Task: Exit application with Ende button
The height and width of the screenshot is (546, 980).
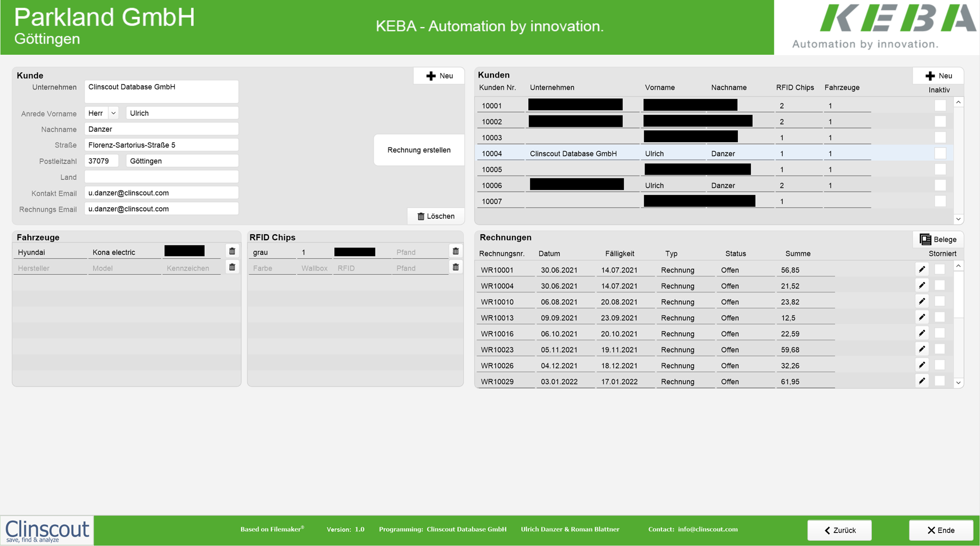Action: [x=941, y=530]
